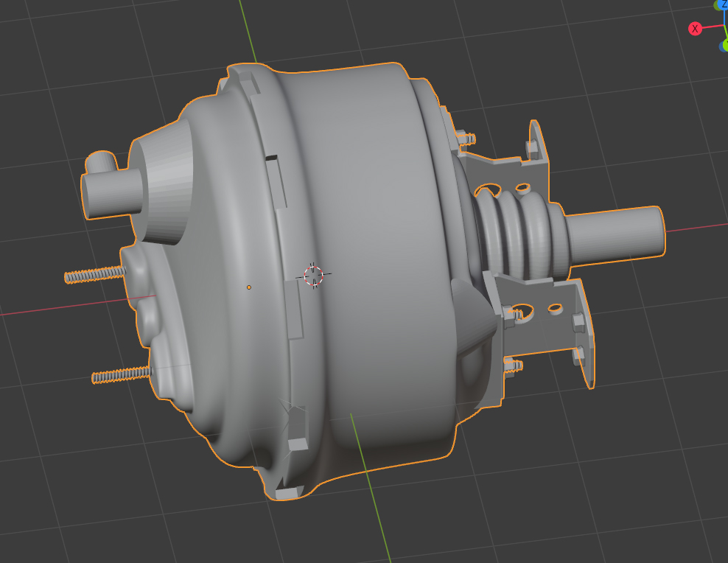Click the ribbed rubber bellows section

(x=516, y=228)
